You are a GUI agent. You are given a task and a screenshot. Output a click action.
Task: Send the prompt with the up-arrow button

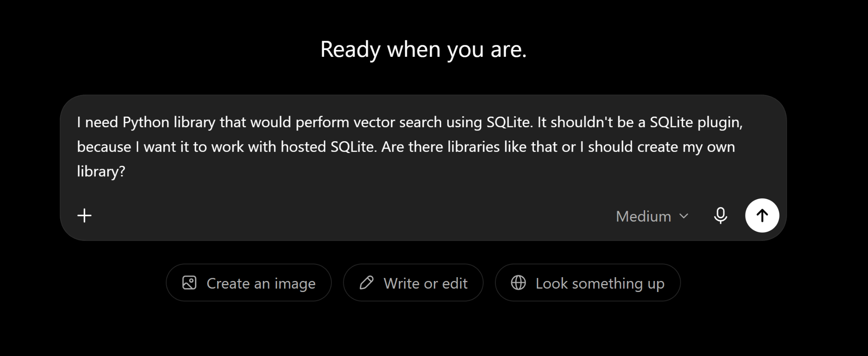click(762, 216)
